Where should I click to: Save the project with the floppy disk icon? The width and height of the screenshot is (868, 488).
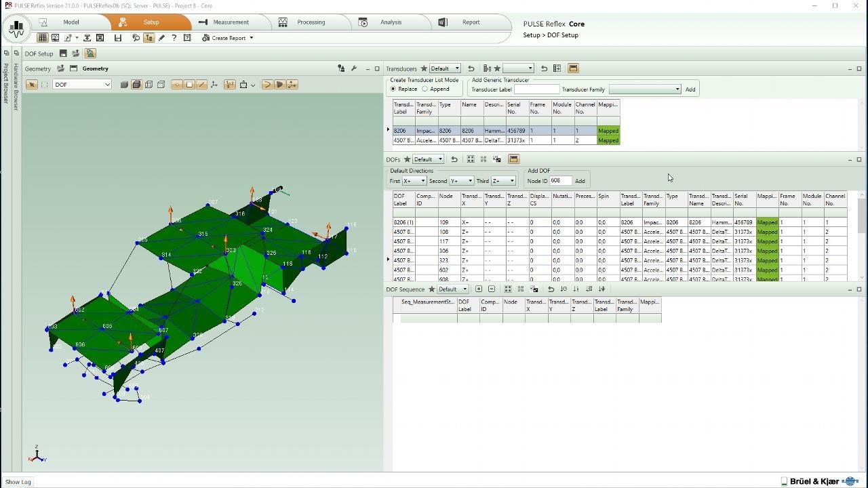tap(118, 38)
